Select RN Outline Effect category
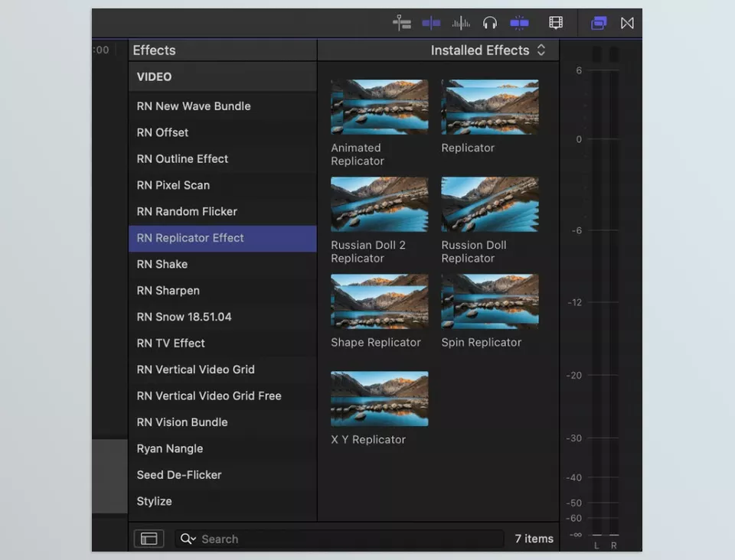 point(223,158)
